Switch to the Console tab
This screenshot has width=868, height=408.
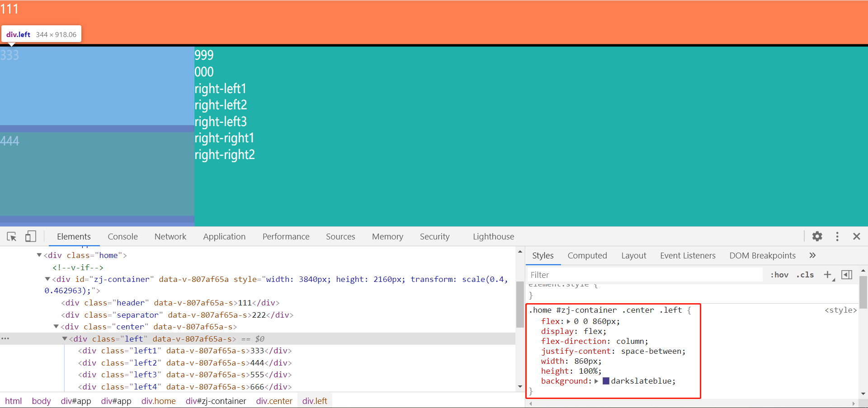coord(123,236)
